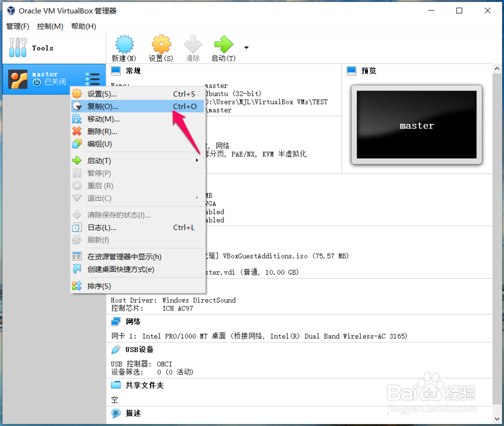Click the move icon beside 移动(M)

(x=77, y=119)
